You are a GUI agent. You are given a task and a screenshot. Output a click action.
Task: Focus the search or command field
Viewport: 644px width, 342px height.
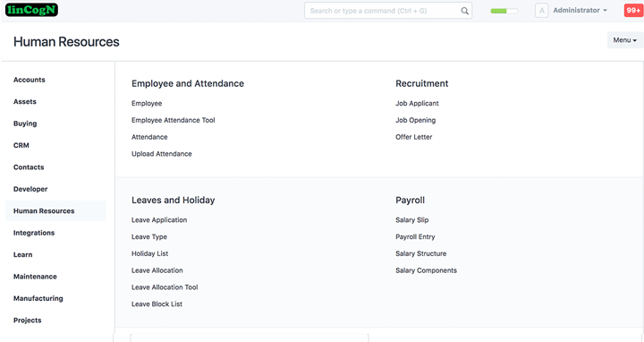(388, 11)
